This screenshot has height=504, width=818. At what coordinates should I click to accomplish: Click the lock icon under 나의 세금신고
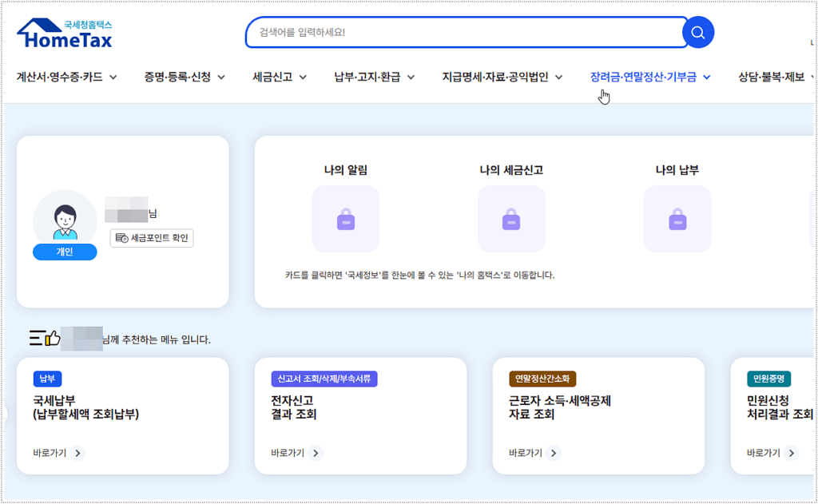[x=511, y=219]
